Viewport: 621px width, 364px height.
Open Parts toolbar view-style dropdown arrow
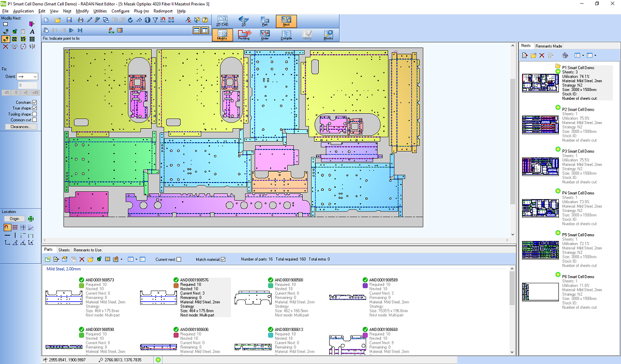click(x=136, y=259)
